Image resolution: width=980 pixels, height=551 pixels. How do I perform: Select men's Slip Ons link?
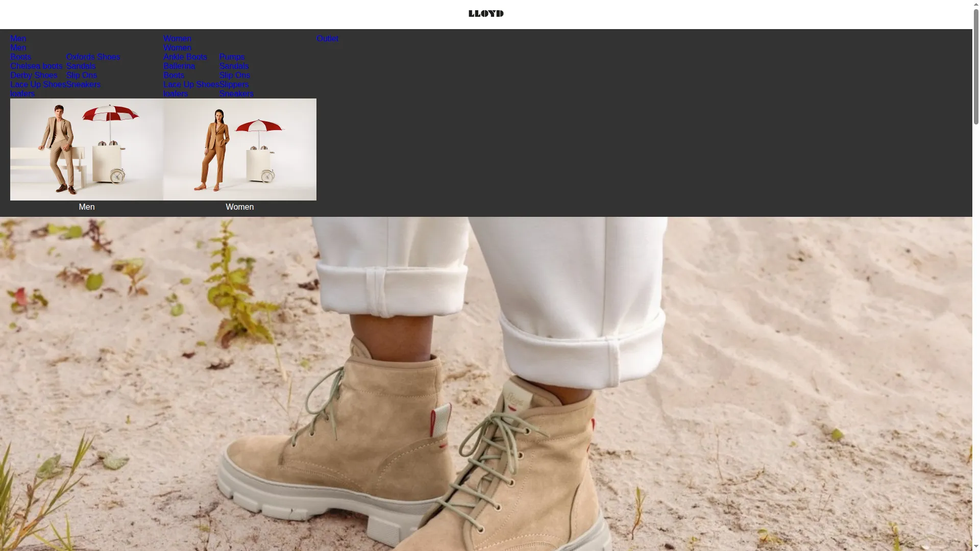[82, 76]
